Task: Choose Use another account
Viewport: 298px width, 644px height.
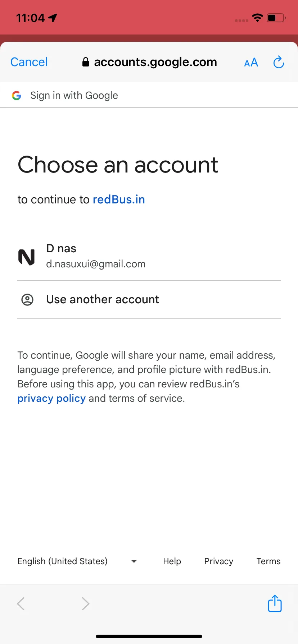Action: click(x=149, y=300)
